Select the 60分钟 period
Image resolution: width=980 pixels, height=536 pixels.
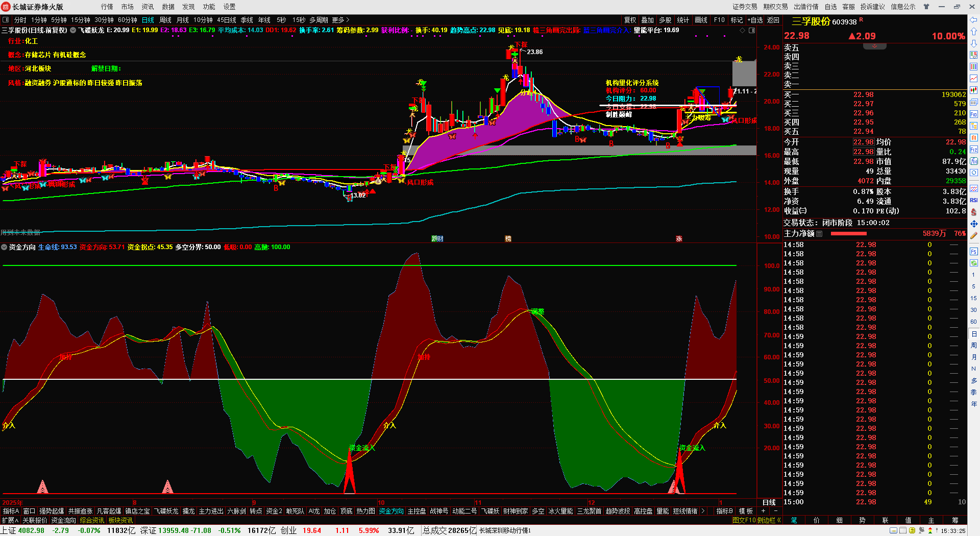128,20
